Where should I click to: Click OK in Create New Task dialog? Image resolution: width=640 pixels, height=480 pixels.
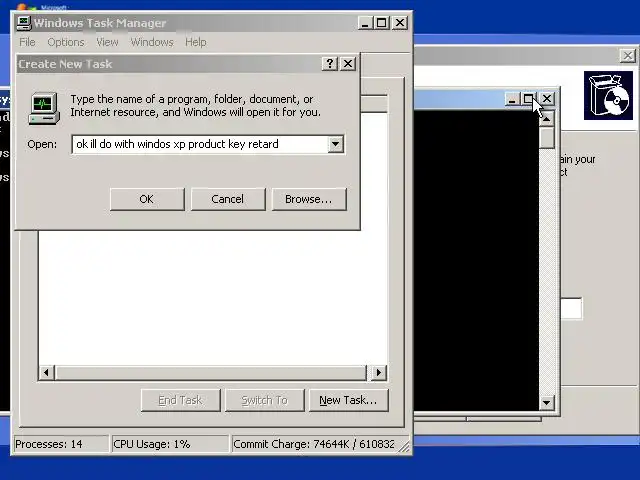tap(147, 199)
